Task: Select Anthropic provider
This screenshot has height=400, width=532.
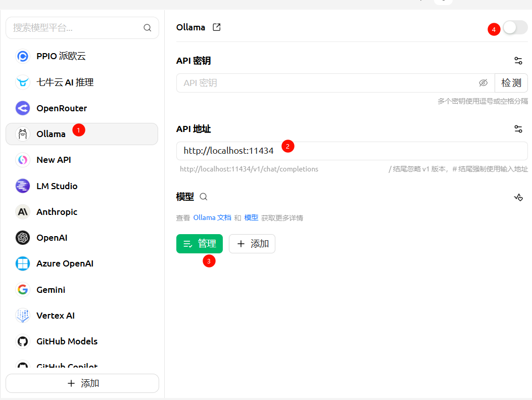Action: 82,212
